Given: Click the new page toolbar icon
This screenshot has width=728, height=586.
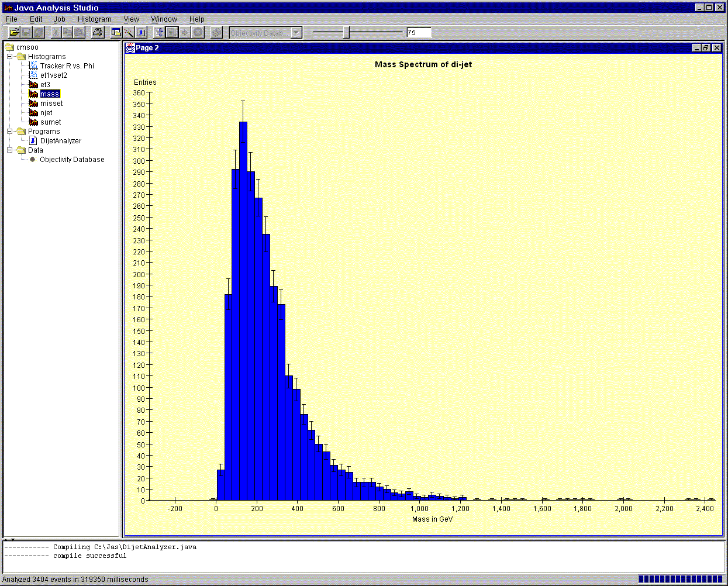Looking at the screenshot, I should (x=115, y=32).
